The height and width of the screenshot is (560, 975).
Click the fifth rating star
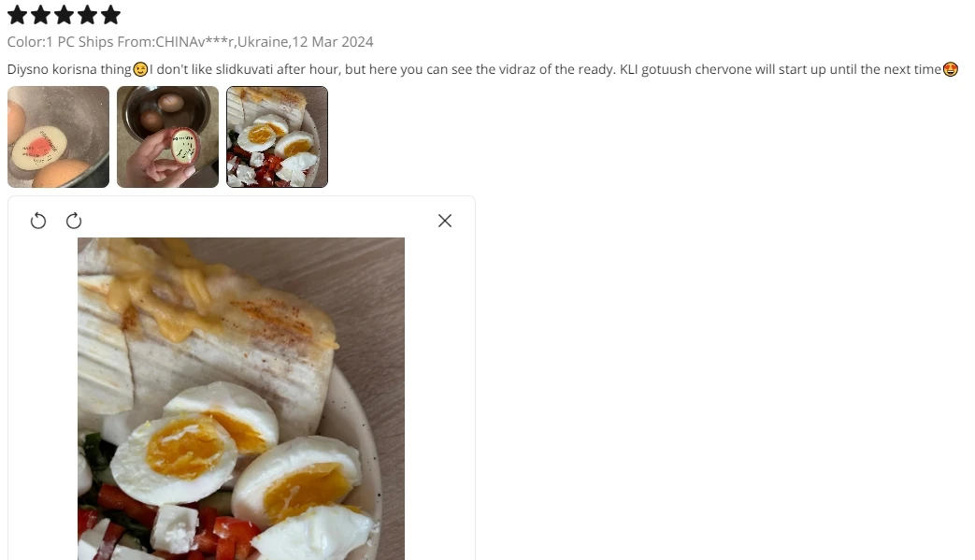coord(110,14)
